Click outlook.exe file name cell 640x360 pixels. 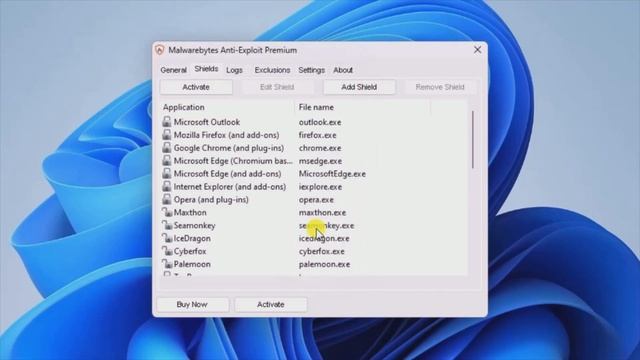[x=320, y=122]
